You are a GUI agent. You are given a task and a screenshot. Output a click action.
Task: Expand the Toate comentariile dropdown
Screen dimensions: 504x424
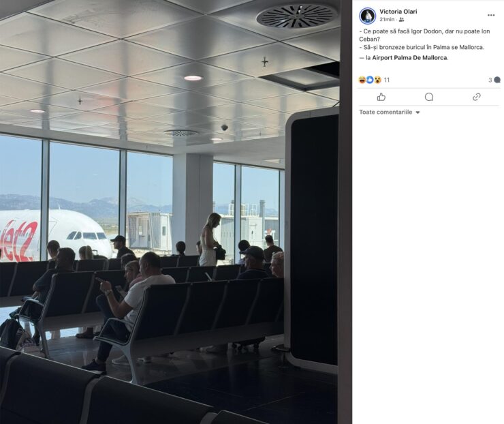pyautogui.click(x=390, y=112)
